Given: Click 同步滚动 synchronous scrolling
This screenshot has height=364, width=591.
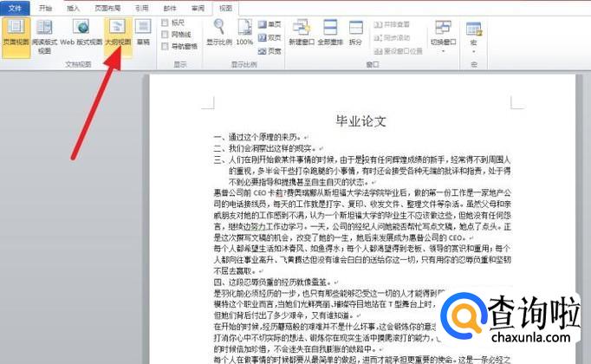Looking at the screenshot, I should coord(392,37).
